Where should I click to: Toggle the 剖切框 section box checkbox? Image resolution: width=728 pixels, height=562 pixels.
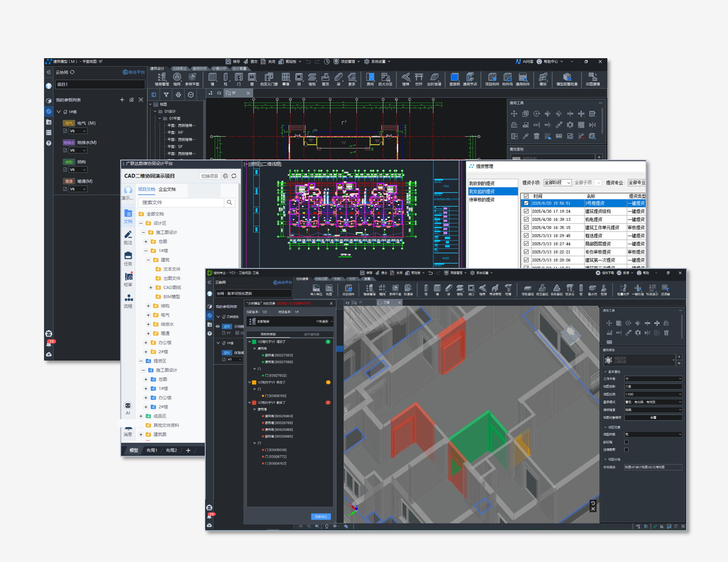pos(626,442)
